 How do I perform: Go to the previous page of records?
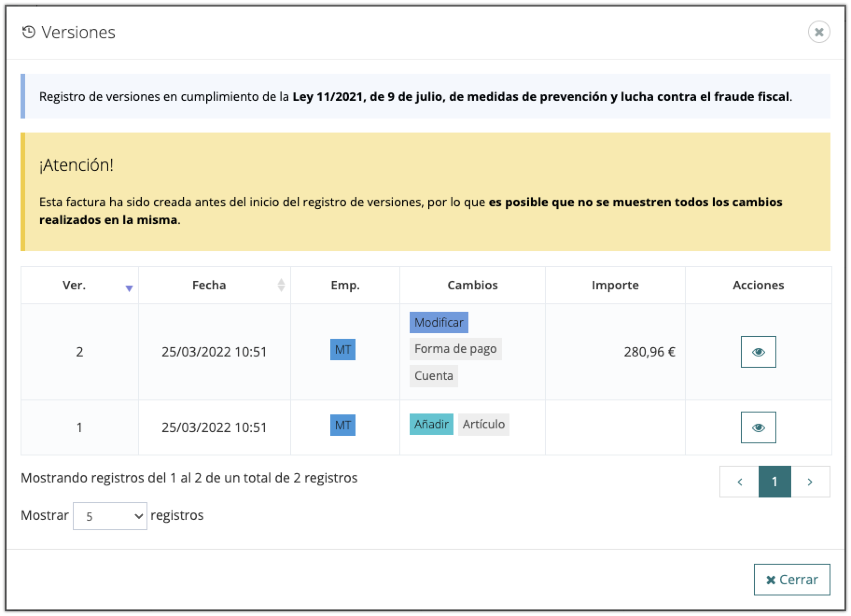(x=739, y=482)
